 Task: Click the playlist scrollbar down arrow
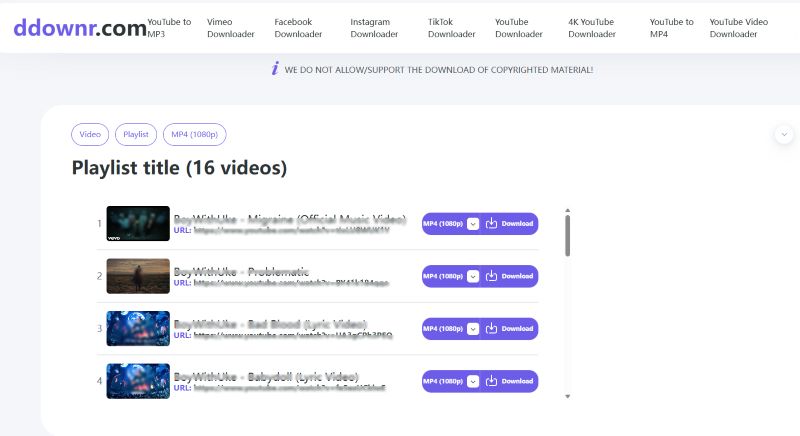coord(567,396)
